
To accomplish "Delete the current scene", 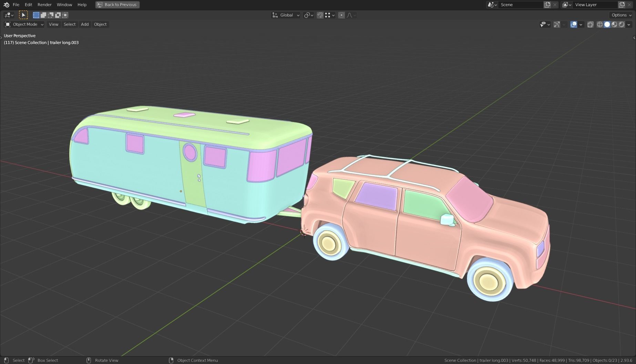I will click(555, 4).
